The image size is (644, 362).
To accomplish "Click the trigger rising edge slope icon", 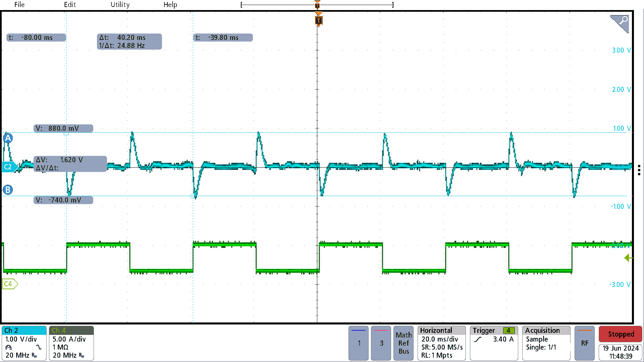I will click(x=478, y=339).
